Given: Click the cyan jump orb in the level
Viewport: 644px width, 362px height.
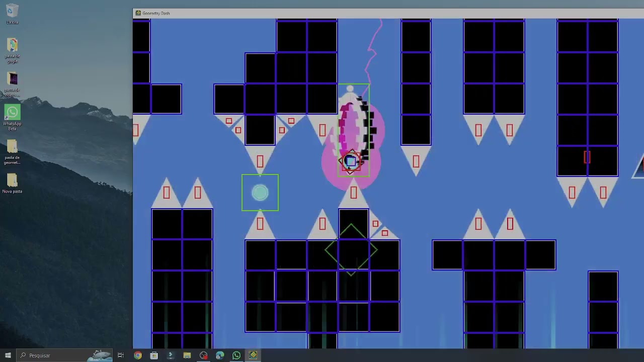Looking at the screenshot, I should click(x=260, y=193).
